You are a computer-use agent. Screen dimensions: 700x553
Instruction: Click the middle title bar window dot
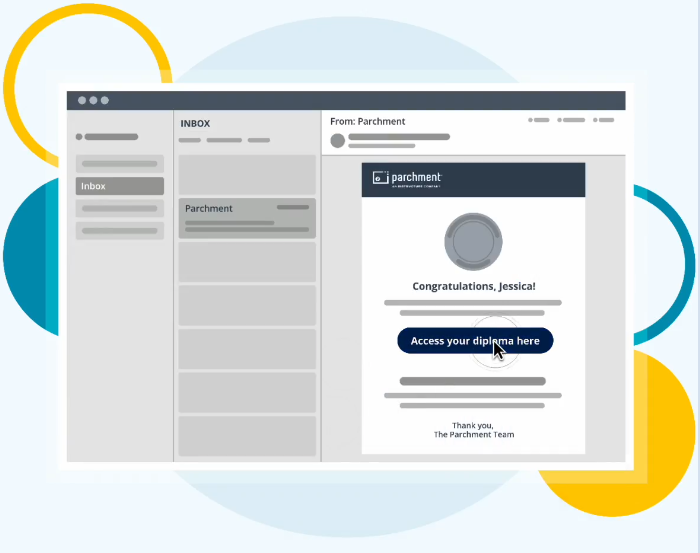(93, 100)
